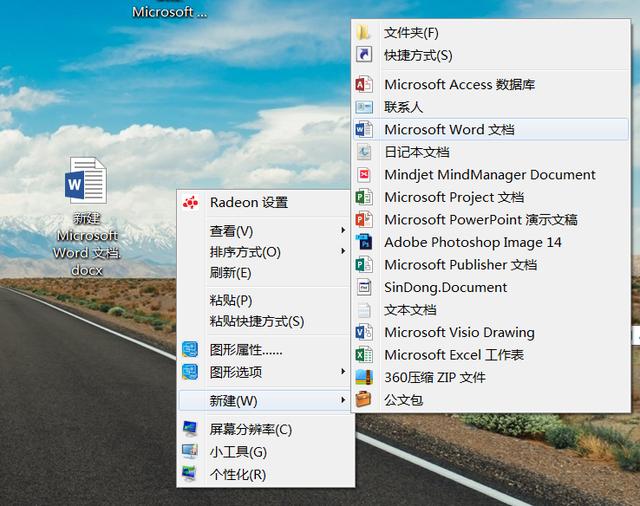Click the gadget icon beside 小工具(G)

pos(190,451)
